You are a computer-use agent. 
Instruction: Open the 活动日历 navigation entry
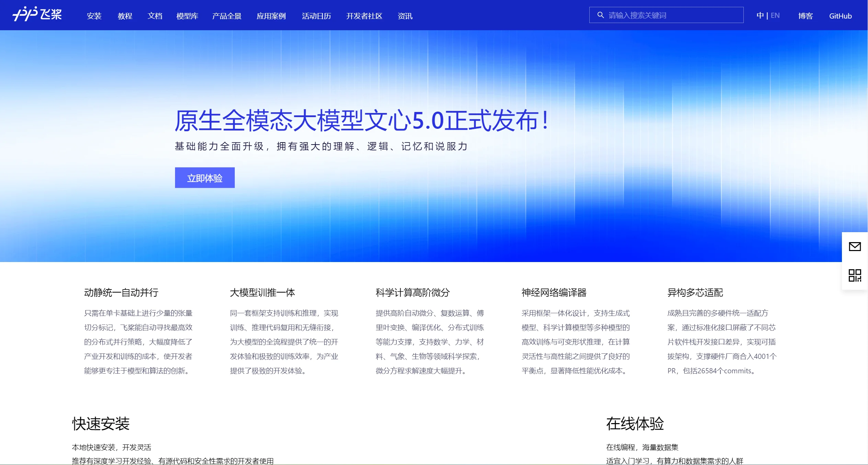coord(316,16)
